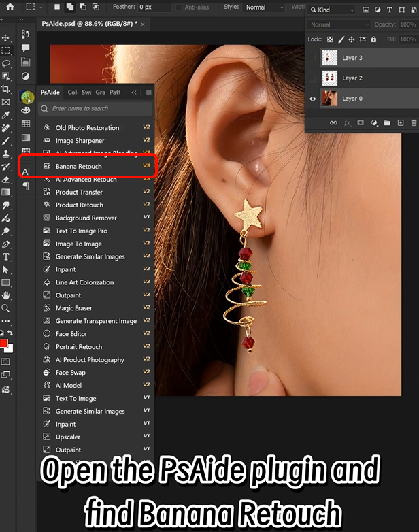Toggle Quick Mask mode
This screenshot has height=532, width=419.
5,362
